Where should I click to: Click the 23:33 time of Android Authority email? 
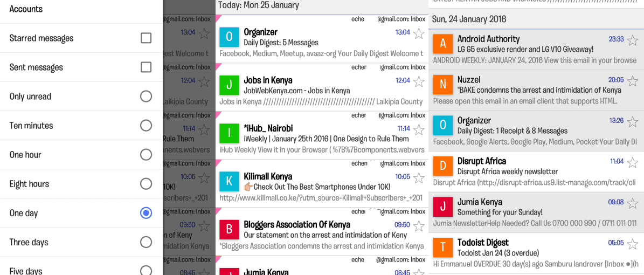tap(616, 39)
